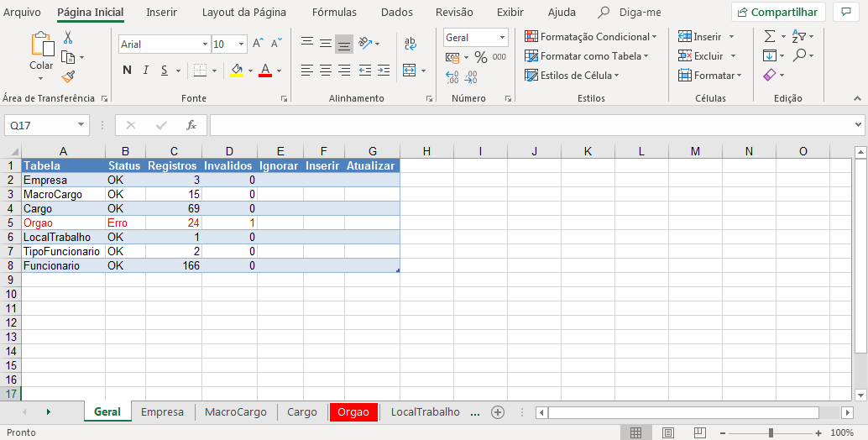
Task: Add a new sheet with plus button
Action: coord(498,412)
